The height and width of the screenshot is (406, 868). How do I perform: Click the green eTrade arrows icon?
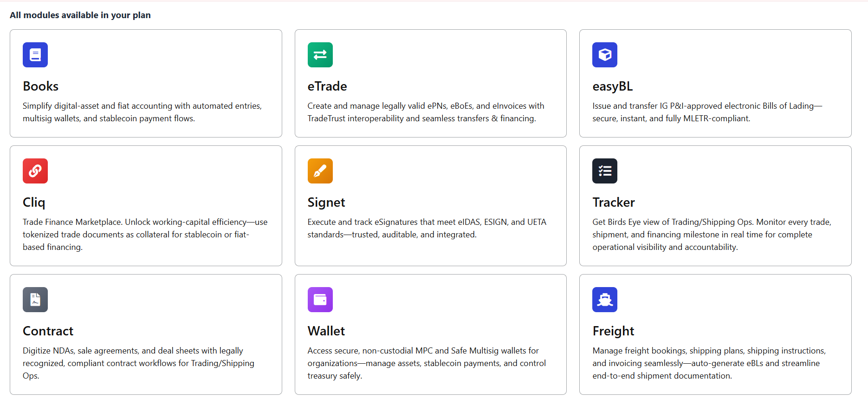point(320,55)
